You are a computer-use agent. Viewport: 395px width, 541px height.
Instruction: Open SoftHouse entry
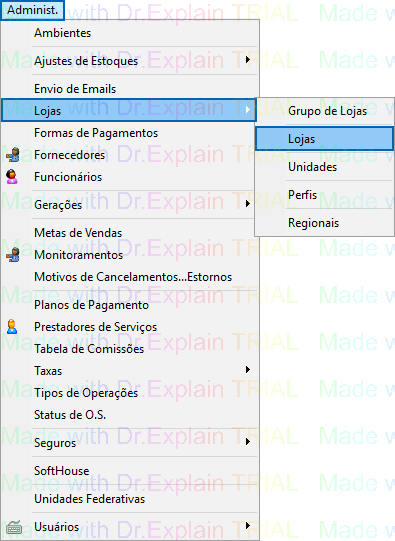click(129, 471)
